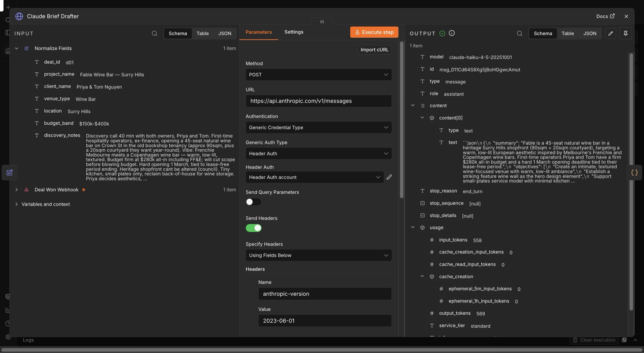Edit output with the pencil icon
This screenshot has width=644, height=353.
610,33
